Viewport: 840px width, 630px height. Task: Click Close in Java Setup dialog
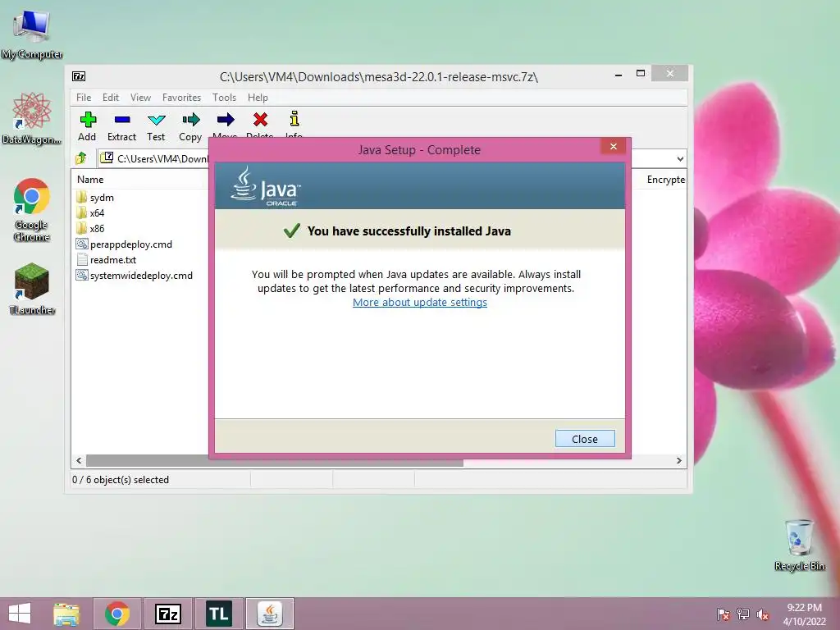coord(585,439)
